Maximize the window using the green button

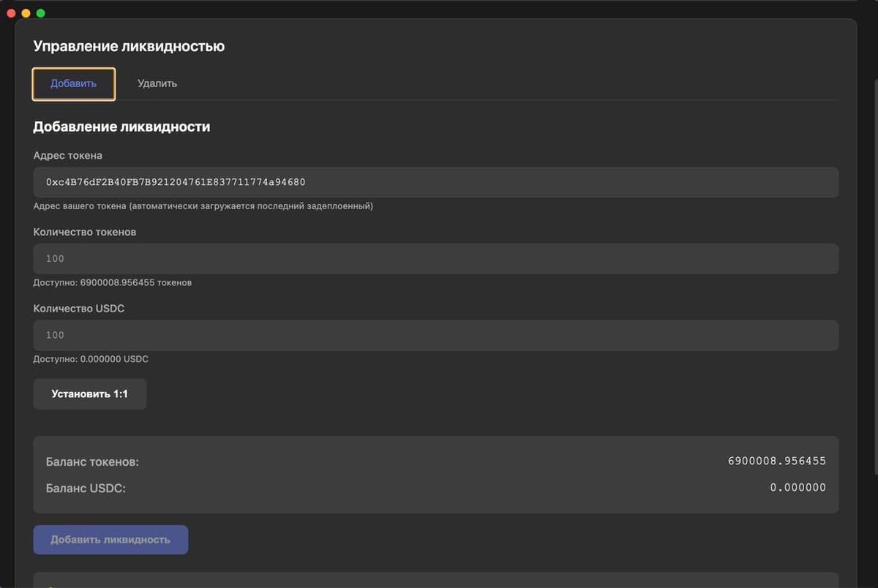tap(40, 13)
